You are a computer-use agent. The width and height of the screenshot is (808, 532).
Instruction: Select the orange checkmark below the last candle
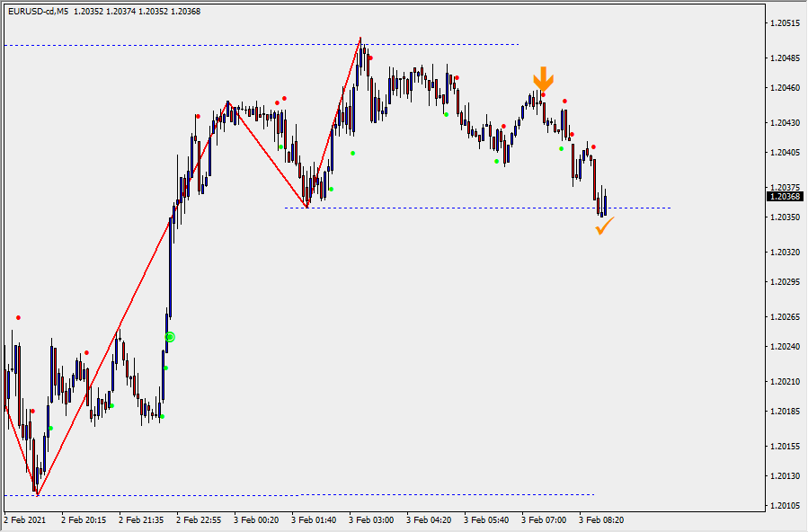(x=604, y=226)
